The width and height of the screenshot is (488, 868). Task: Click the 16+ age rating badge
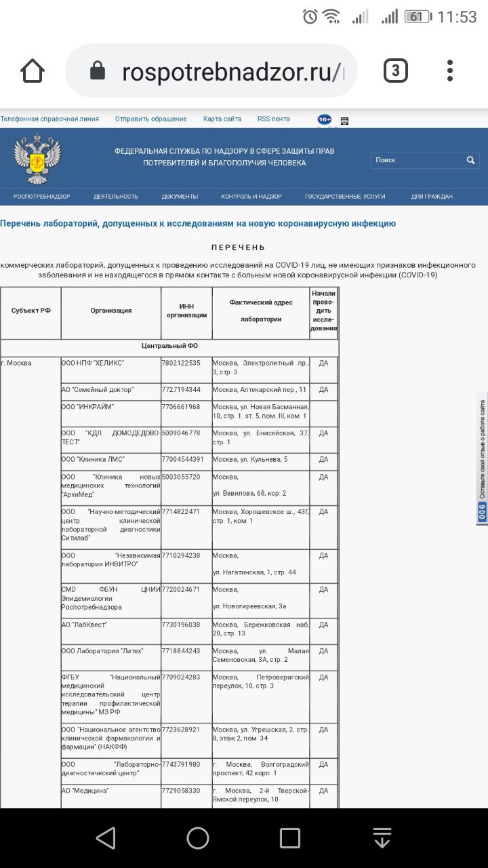tap(325, 119)
